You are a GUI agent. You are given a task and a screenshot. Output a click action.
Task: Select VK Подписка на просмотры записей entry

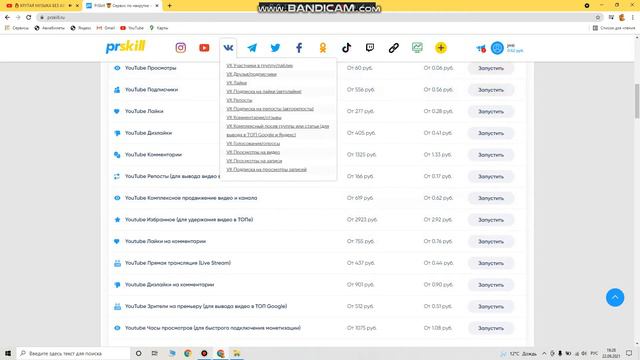coord(267,169)
